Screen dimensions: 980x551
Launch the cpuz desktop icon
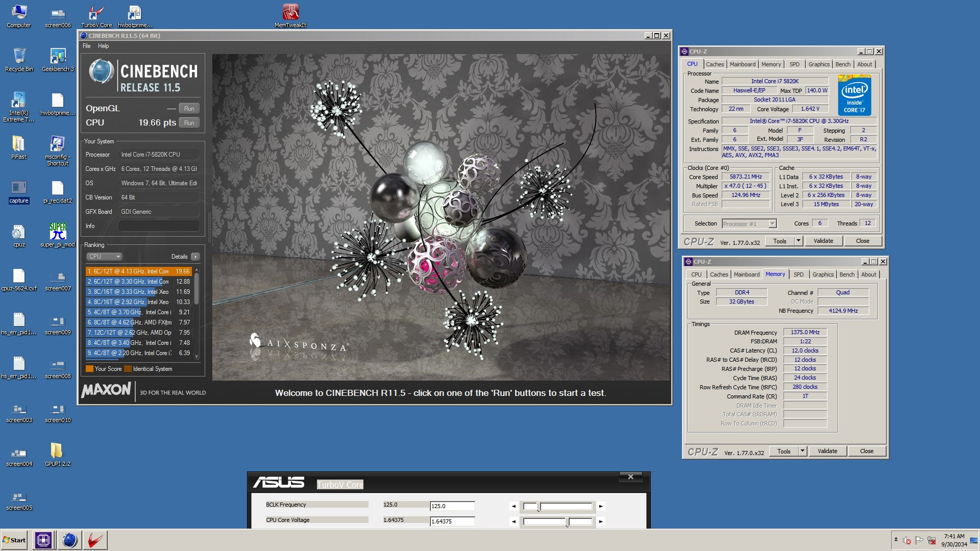pyautogui.click(x=19, y=236)
